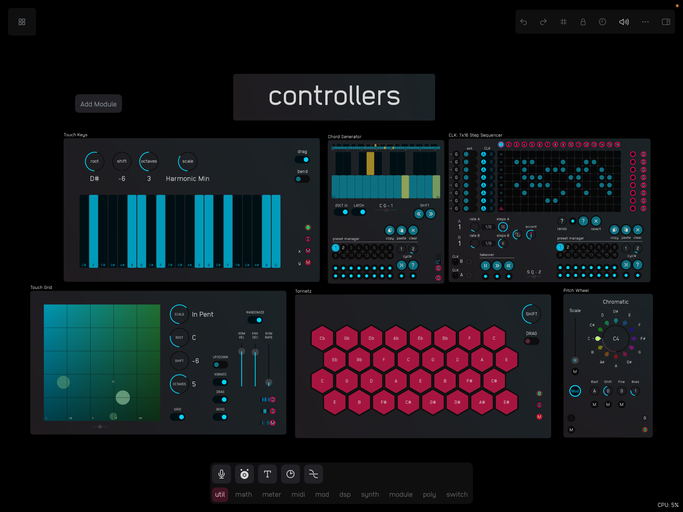
Task: Switch to the synth category tab
Action: (370, 494)
